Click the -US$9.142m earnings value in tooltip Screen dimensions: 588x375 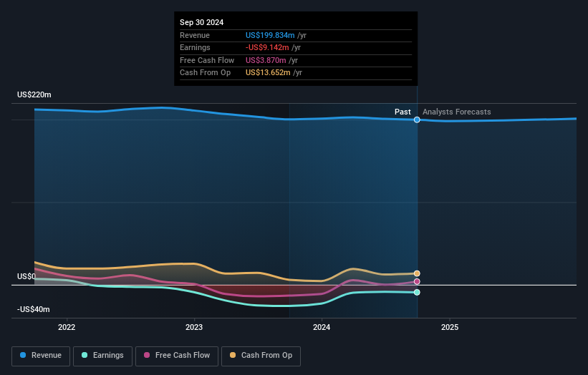coord(267,47)
